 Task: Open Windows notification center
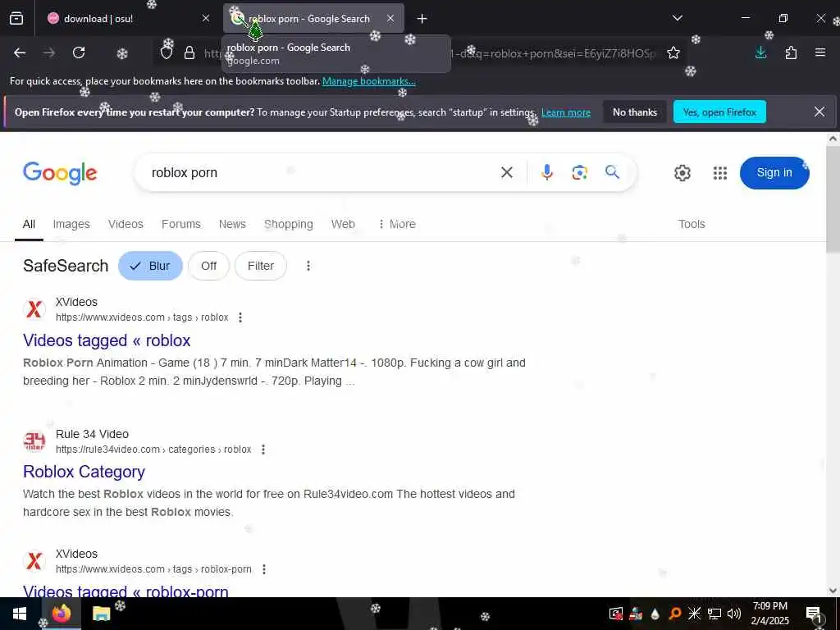814,614
